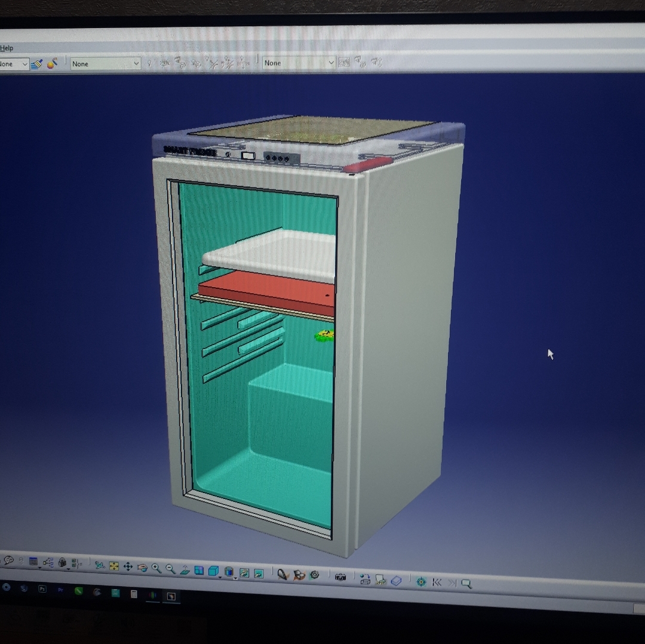The width and height of the screenshot is (645, 644).
Task: Click the green taskbar app icon
Action: click(79, 591)
